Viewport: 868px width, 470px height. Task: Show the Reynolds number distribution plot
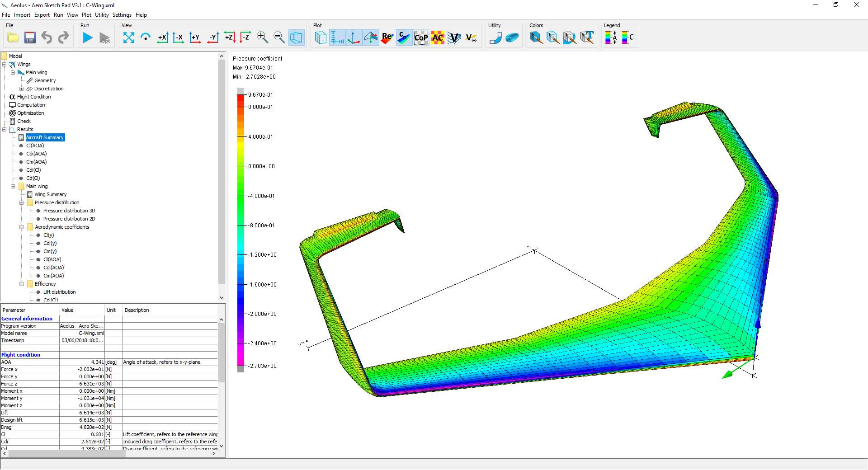click(x=387, y=38)
